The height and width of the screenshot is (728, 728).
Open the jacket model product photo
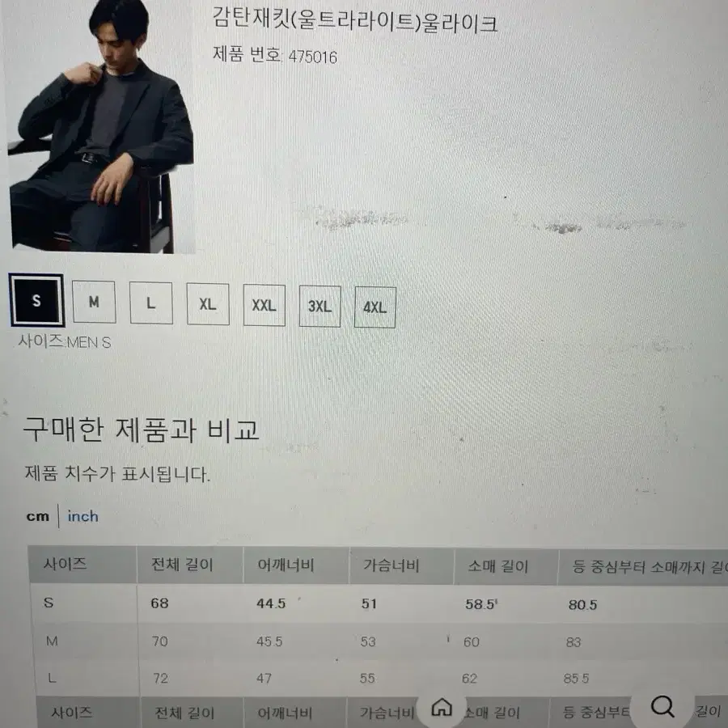click(101, 126)
